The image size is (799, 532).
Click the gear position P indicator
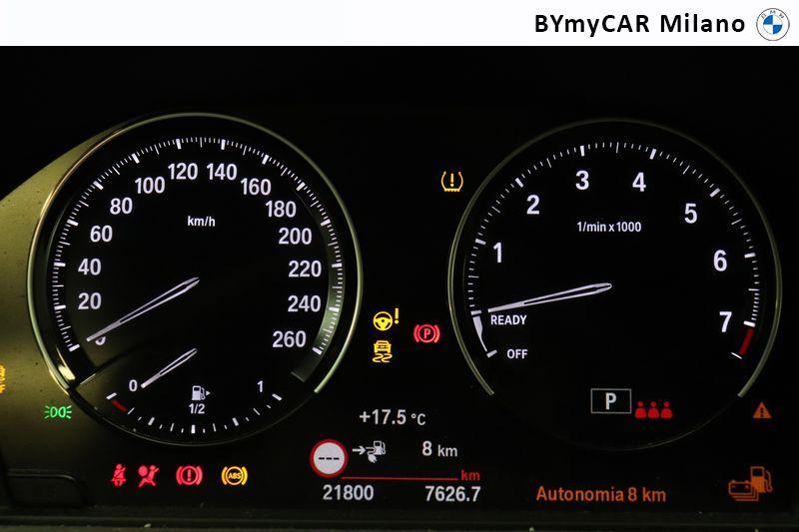tap(611, 401)
